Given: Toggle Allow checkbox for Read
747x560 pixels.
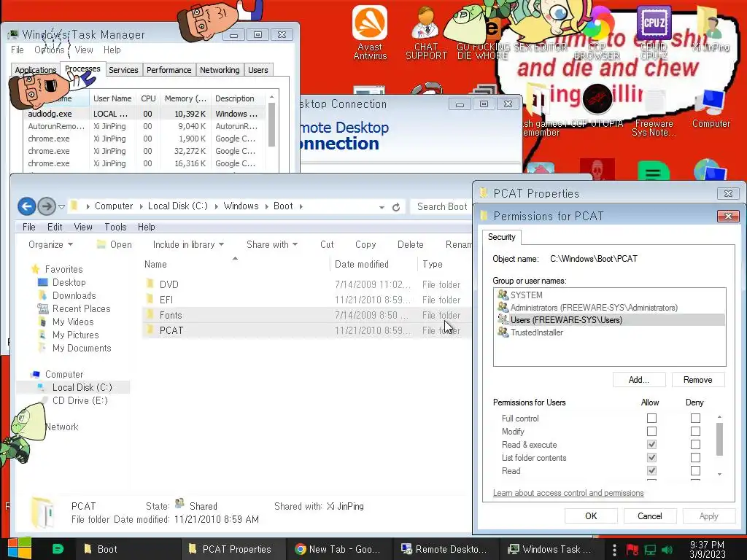Looking at the screenshot, I should point(651,470).
